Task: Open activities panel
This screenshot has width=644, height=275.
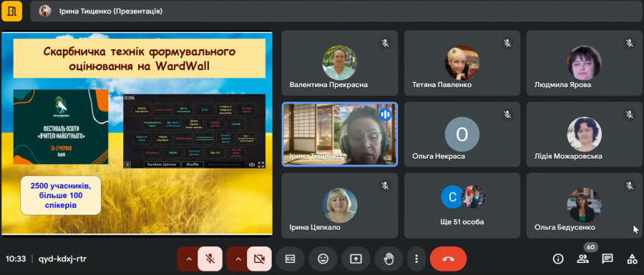Action: (632, 259)
